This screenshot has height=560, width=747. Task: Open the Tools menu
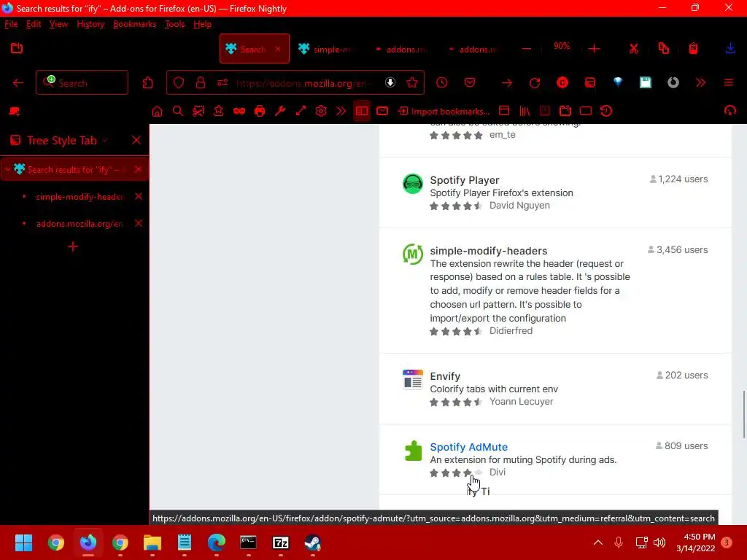(x=174, y=24)
